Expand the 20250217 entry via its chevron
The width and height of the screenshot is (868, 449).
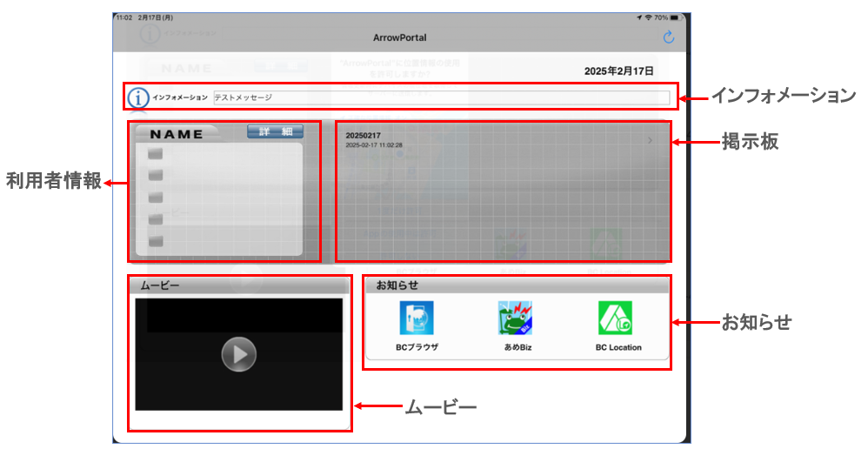click(x=651, y=141)
